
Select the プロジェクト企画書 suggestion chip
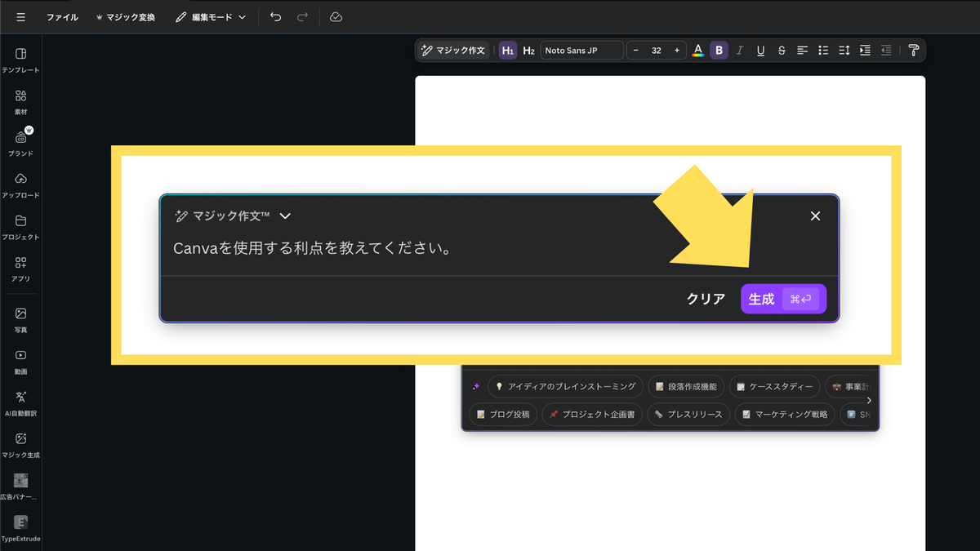tap(592, 415)
